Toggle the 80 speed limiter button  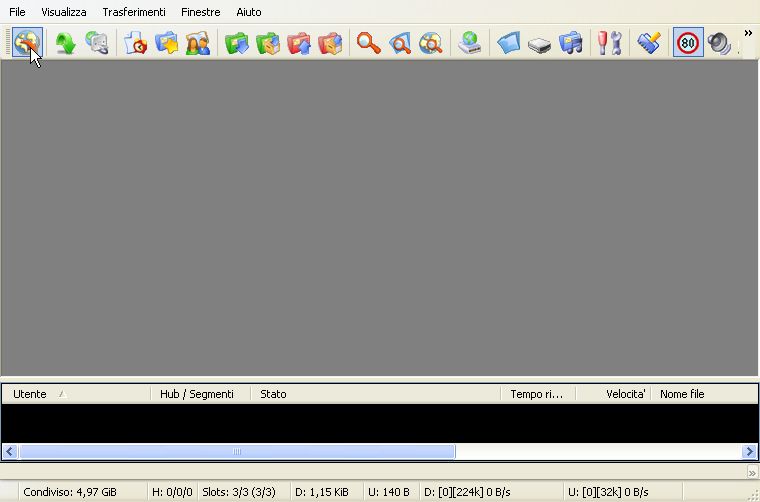click(x=688, y=43)
